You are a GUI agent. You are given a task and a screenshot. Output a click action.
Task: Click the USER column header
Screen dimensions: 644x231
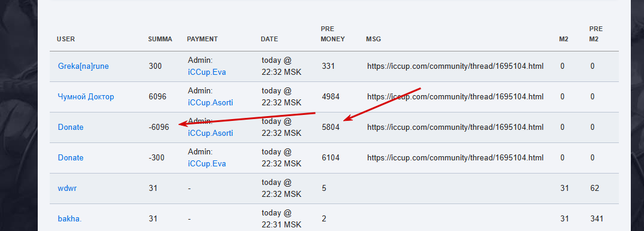click(66, 39)
